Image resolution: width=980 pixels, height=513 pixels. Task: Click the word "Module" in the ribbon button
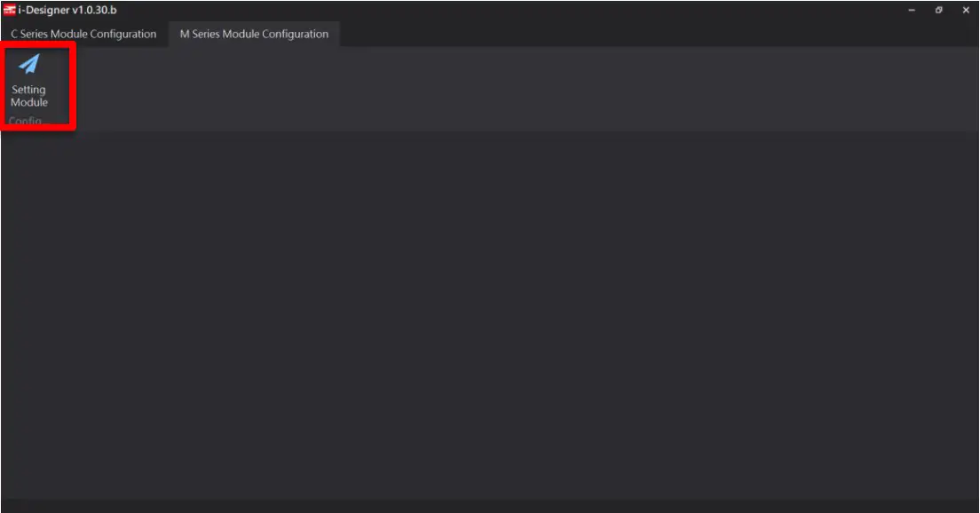click(29, 102)
